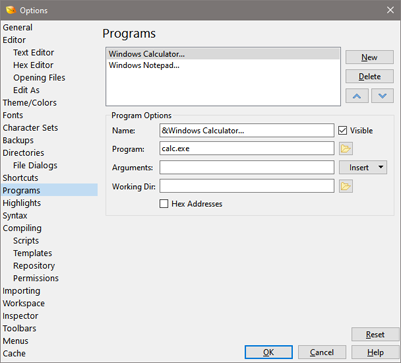
Task: Select the Menus category
Action: 15,341
